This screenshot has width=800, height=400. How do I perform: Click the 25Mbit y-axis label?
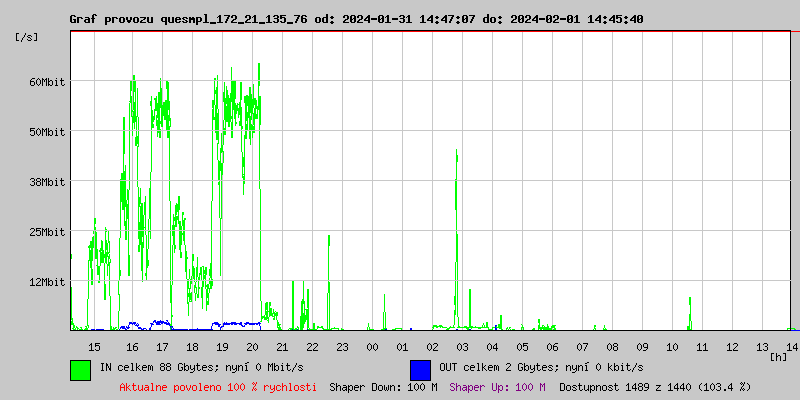(x=47, y=232)
